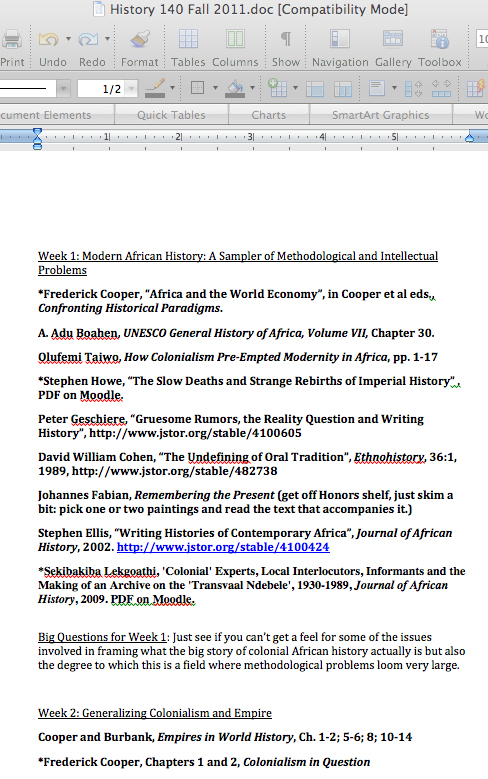Switch to SmartArt Graphics tab
488x779 pixels.
coord(381,115)
